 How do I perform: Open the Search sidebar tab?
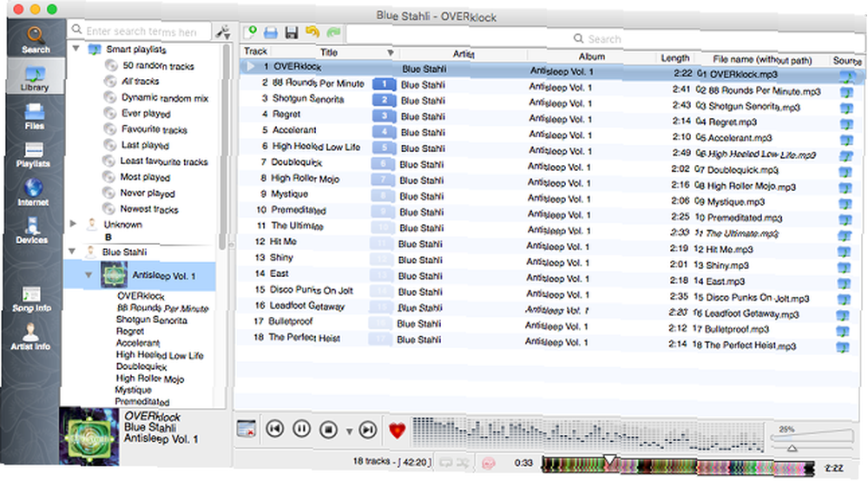(x=36, y=40)
